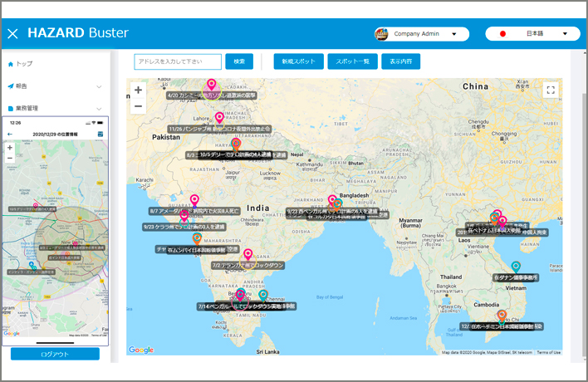Viewport: 588px width, 382px height.
Task: Click the 11/26 パンジャブ州 curfew label
Action: pos(219,129)
